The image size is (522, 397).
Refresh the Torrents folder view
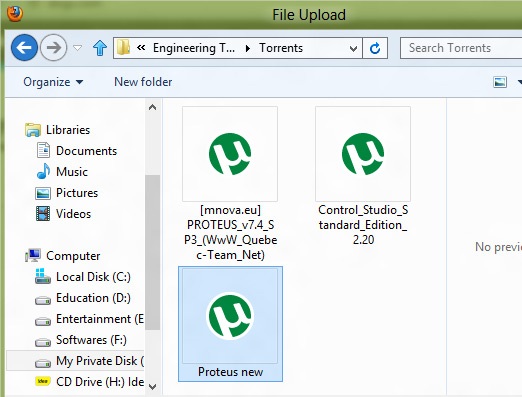tap(375, 48)
